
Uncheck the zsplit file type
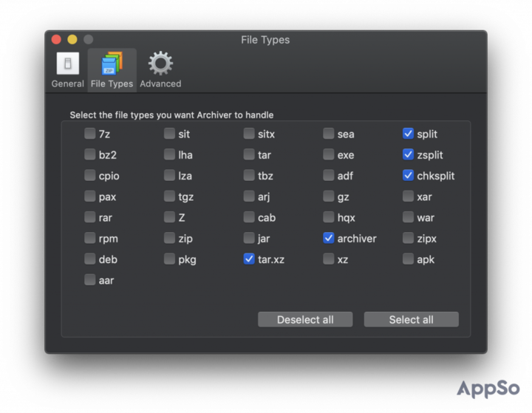pyautogui.click(x=408, y=154)
